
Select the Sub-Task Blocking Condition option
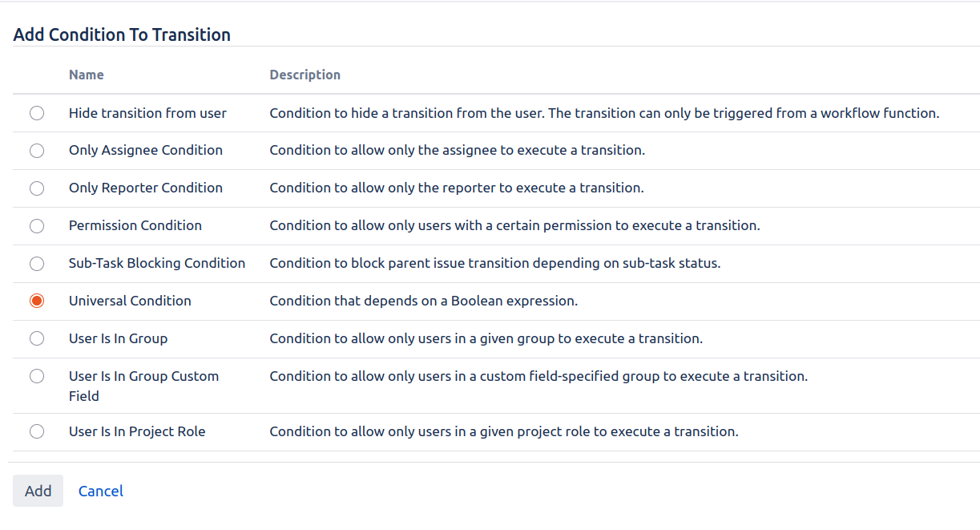point(37,263)
